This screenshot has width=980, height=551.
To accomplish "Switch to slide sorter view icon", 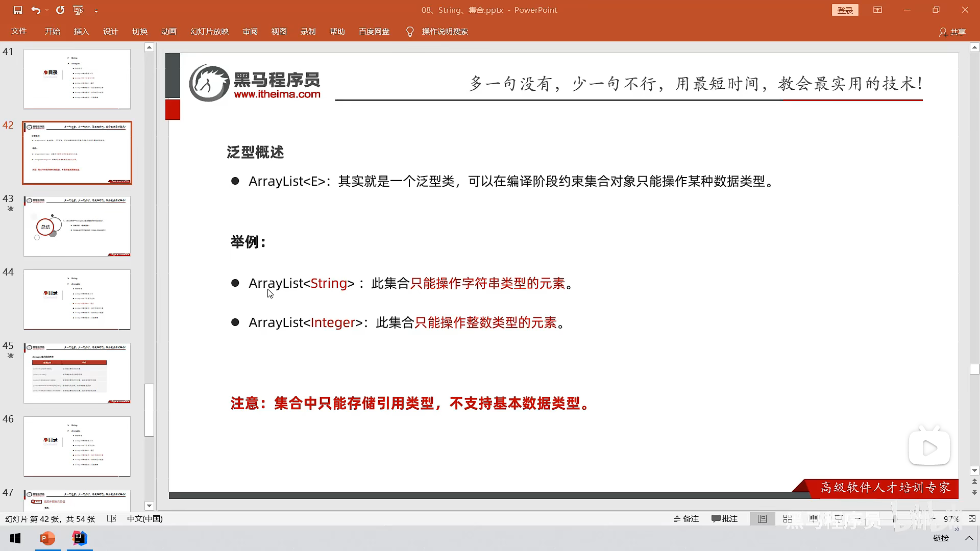I will pos(788,519).
